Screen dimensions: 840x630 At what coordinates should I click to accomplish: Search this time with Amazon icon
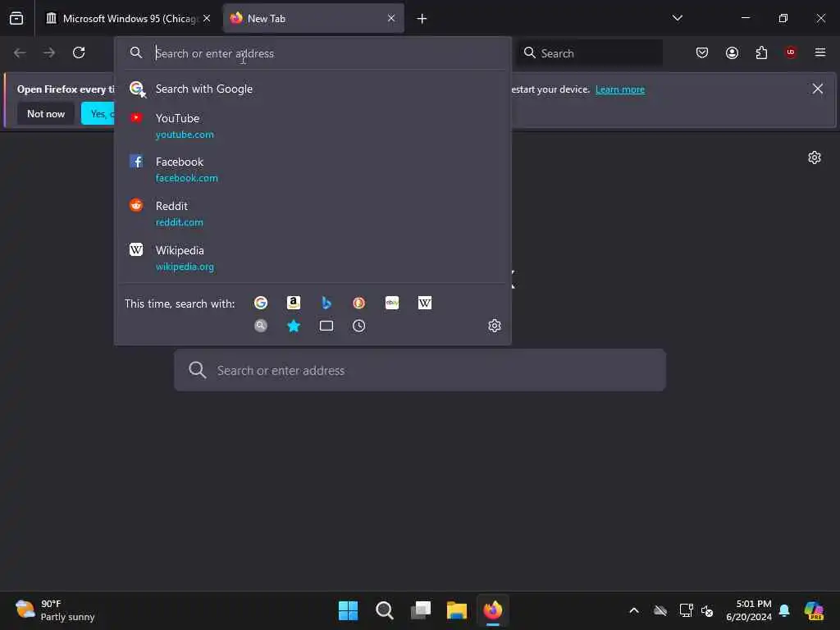(x=294, y=304)
